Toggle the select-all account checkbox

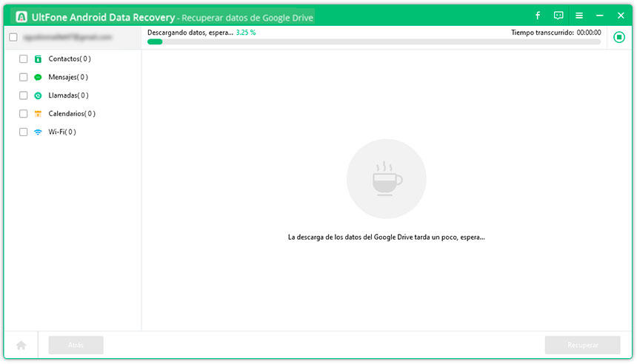(13, 37)
